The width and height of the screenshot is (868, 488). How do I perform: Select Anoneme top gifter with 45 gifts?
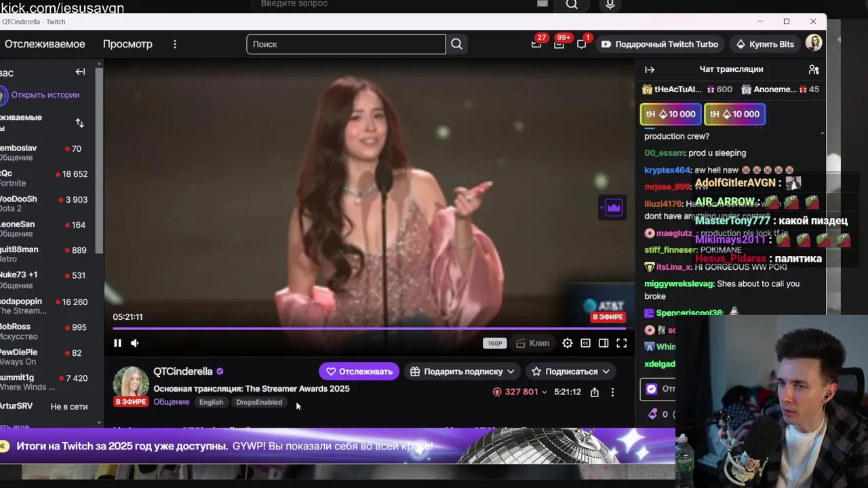pyautogui.click(x=780, y=89)
